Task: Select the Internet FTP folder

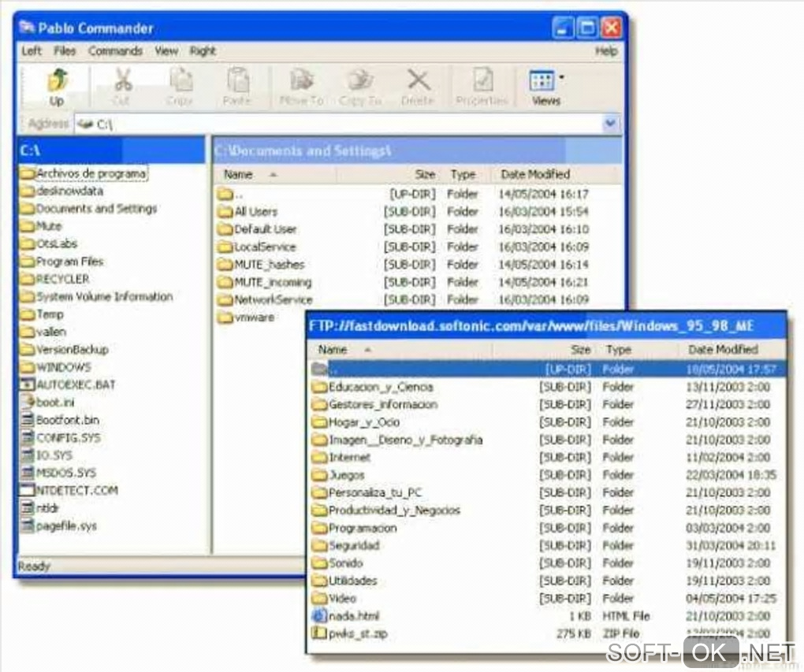Action: (341, 457)
